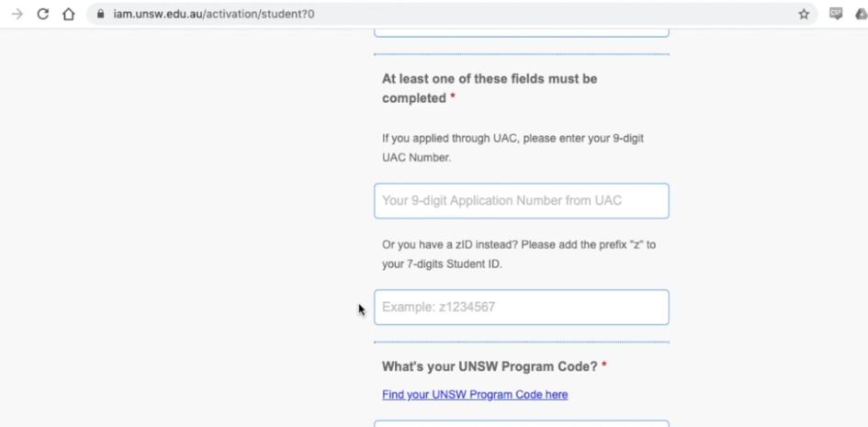Focus the Program Code field at page bottom
The height and width of the screenshot is (427, 868).
tap(521, 423)
